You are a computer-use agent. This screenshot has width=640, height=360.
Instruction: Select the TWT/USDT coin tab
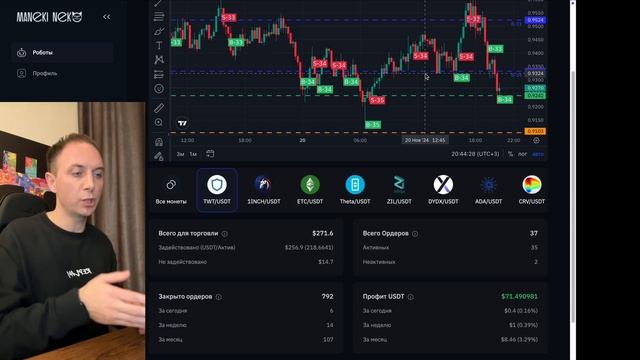pos(217,190)
